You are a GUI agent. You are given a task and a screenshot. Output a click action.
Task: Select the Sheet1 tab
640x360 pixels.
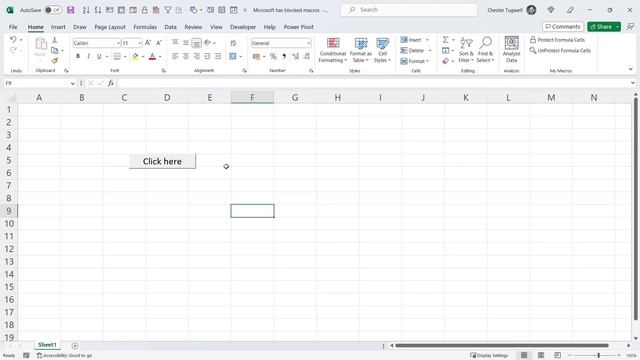[47, 345]
